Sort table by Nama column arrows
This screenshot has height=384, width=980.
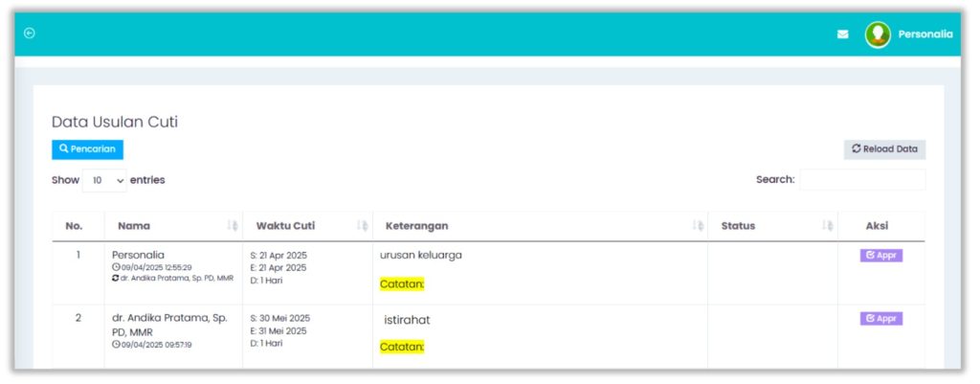(x=232, y=226)
